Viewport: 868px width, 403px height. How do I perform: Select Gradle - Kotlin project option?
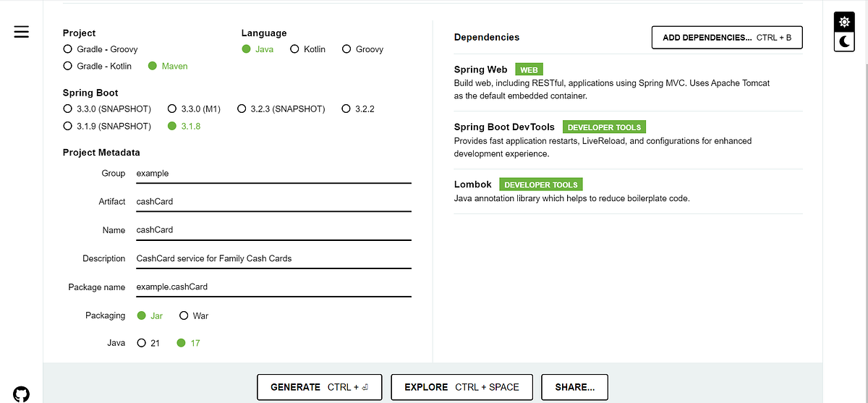tap(98, 66)
